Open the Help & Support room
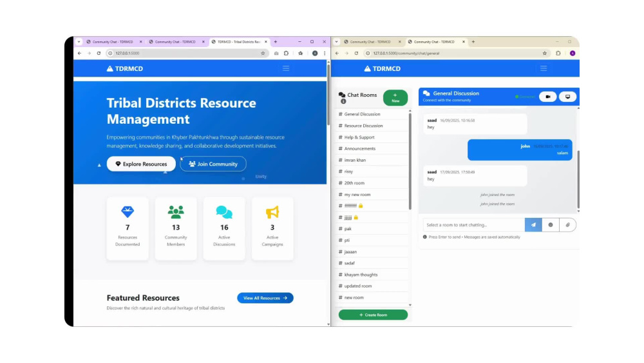The height and width of the screenshot is (363, 644). 372,137
